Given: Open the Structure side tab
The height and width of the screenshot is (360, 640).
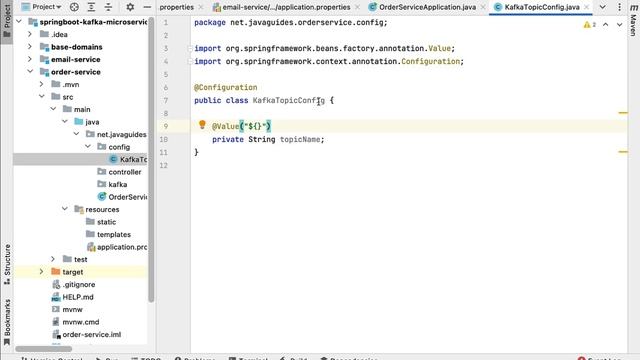Looking at the screenshot, I should tap(7, 264).
